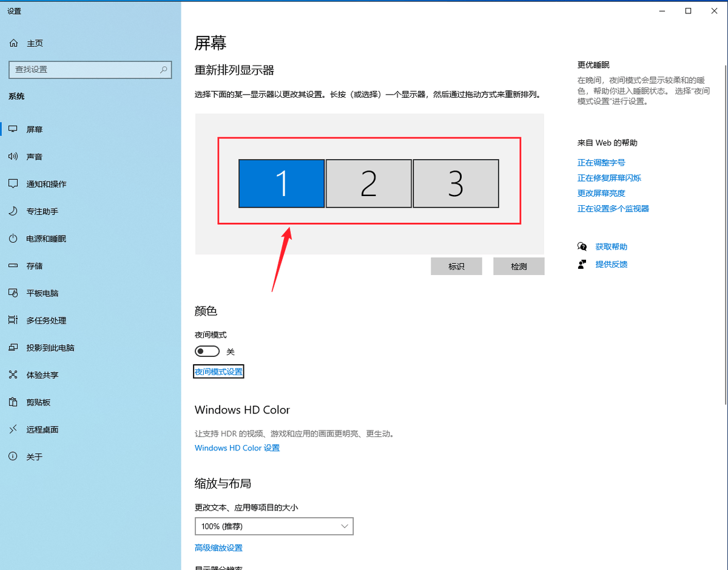
Task: Toggle the 夜间模式 switch
Action: pos(207,351)
